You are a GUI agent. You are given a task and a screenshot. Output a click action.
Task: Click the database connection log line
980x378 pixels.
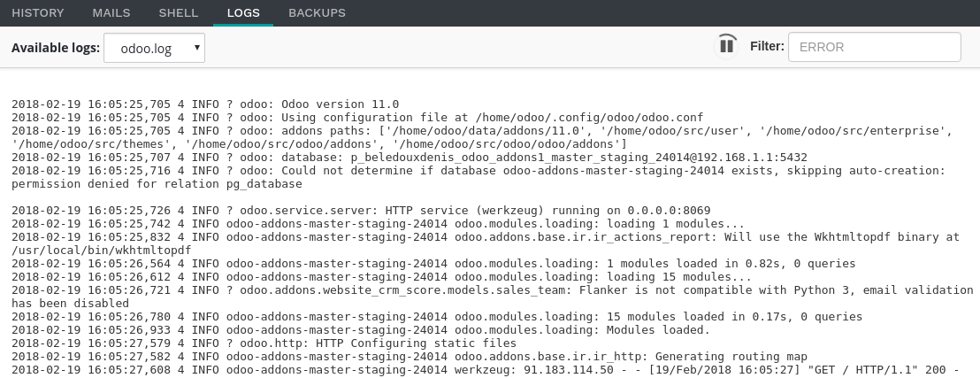pyautogui.click(x=409, y=158)
